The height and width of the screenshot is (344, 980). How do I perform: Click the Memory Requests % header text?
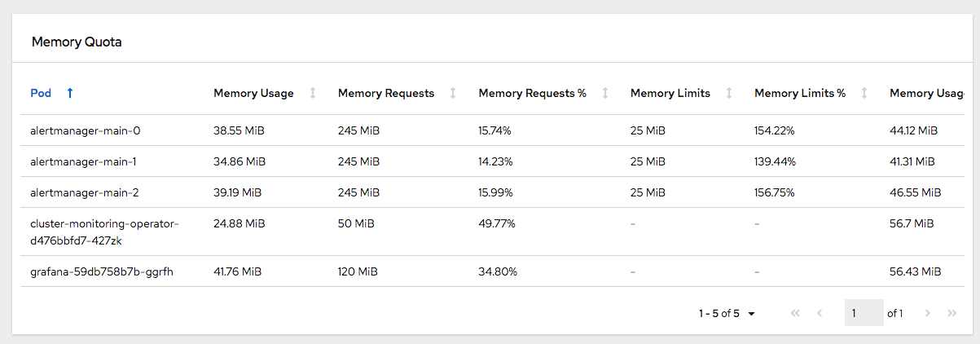pyautogui.click(x=532, y=93)
